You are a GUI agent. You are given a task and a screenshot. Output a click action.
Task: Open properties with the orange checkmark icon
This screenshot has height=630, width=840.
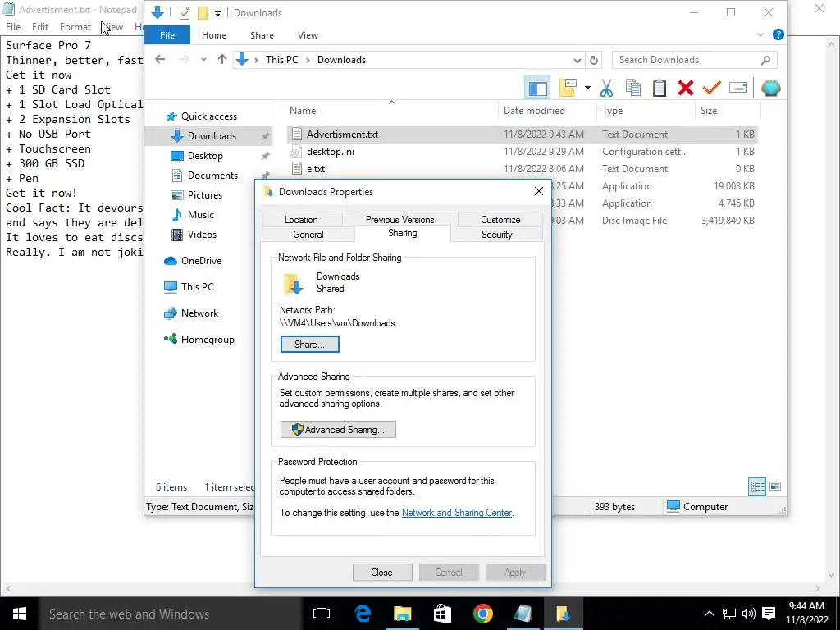712,87
